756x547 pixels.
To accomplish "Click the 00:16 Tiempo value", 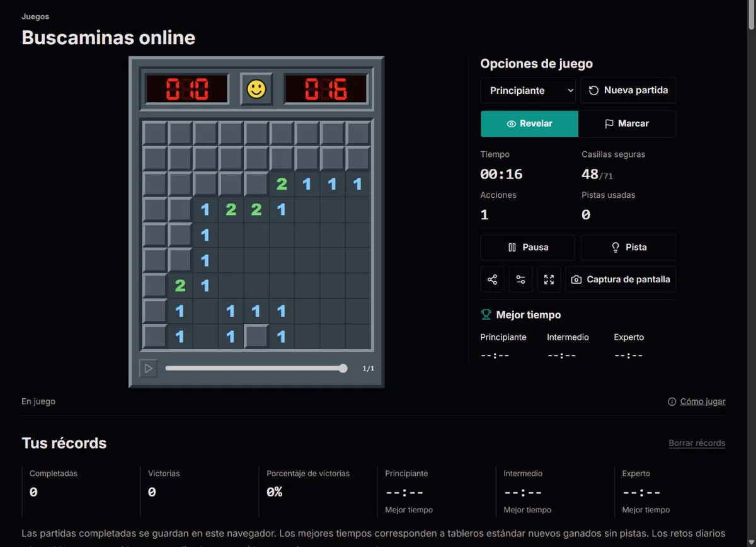I will (501, 174).
